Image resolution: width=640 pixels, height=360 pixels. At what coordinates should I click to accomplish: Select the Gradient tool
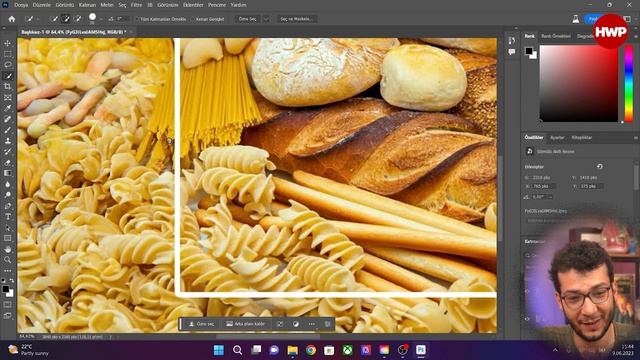[x=8, y=173]
